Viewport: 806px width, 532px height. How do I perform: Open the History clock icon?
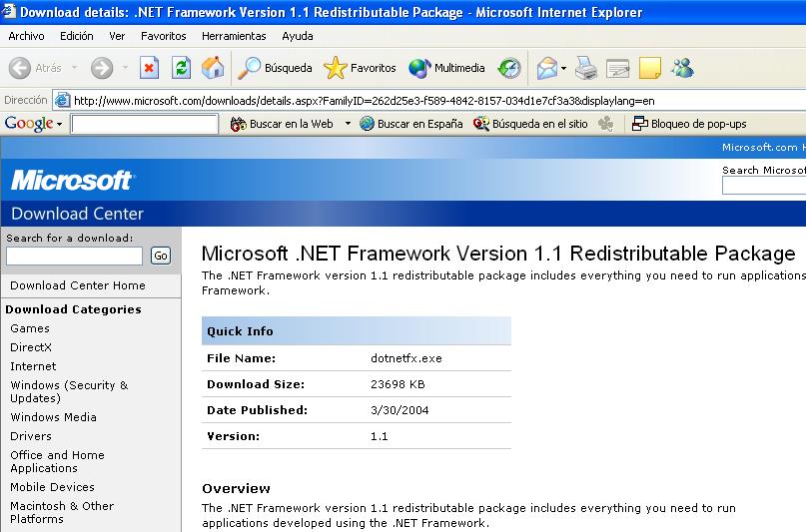pos(509,68)
